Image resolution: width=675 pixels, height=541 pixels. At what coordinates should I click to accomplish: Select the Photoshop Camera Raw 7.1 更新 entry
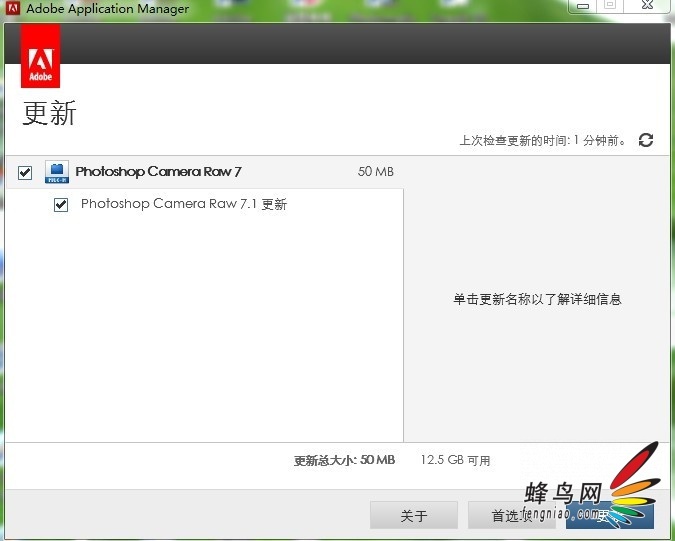184,204
